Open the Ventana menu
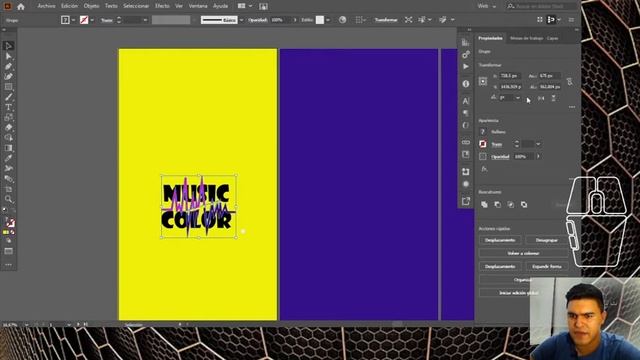 pos(198,6)
